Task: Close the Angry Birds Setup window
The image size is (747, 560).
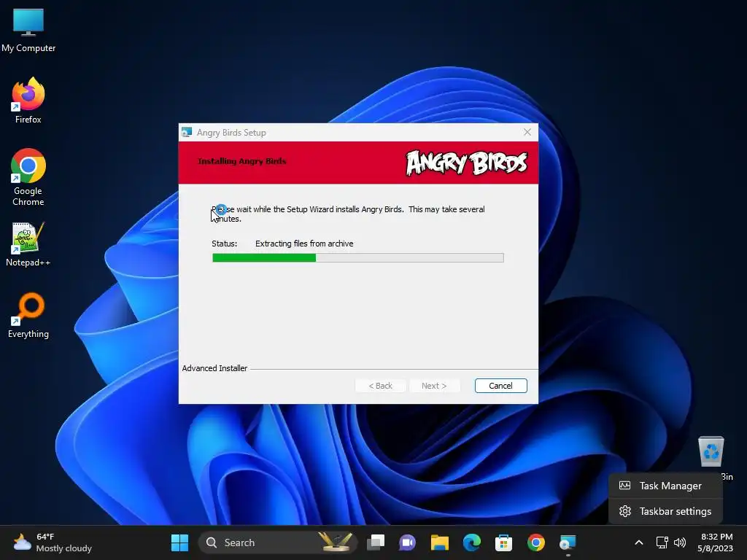Action: point(527,132)
